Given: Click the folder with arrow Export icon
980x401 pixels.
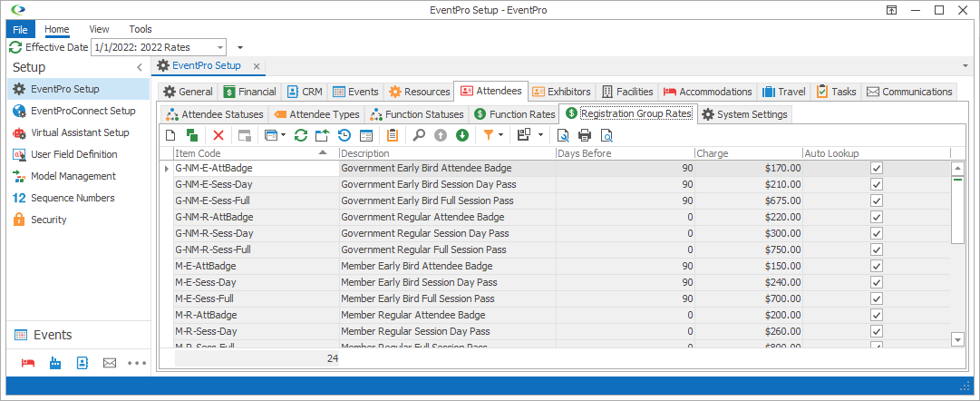Looking at the screenshot, I should point(323,134).
